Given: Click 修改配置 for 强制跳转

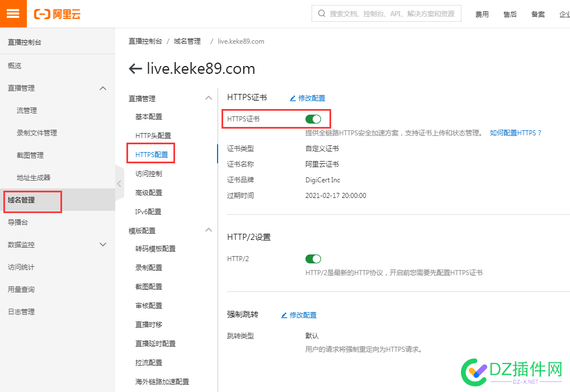Looking at the screenshot, I should pyautogui.click(x=303, y=315).
